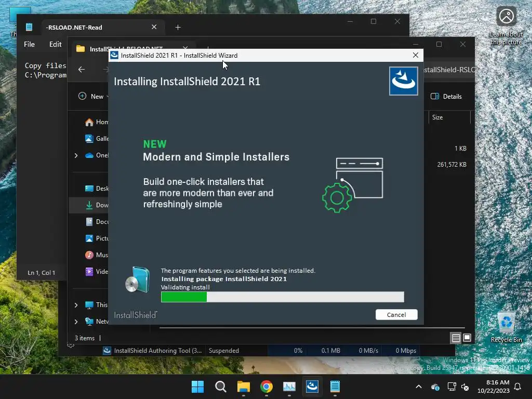Toggle the Details pane in Explorer
The width and height of the screenshot is (532, 399).
click(446, 96)
